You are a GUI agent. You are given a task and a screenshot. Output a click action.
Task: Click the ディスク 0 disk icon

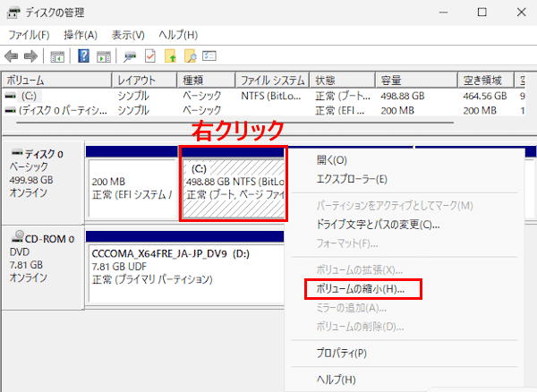(x=17, y=152)
